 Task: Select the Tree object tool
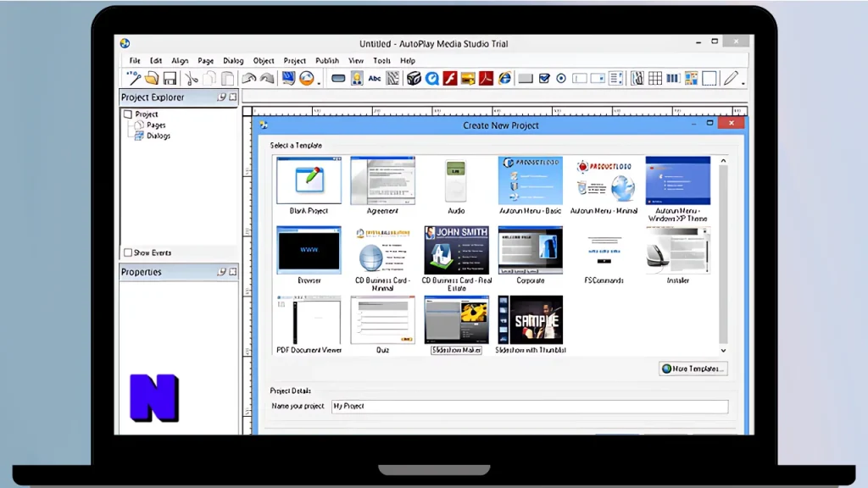point(637,78)
